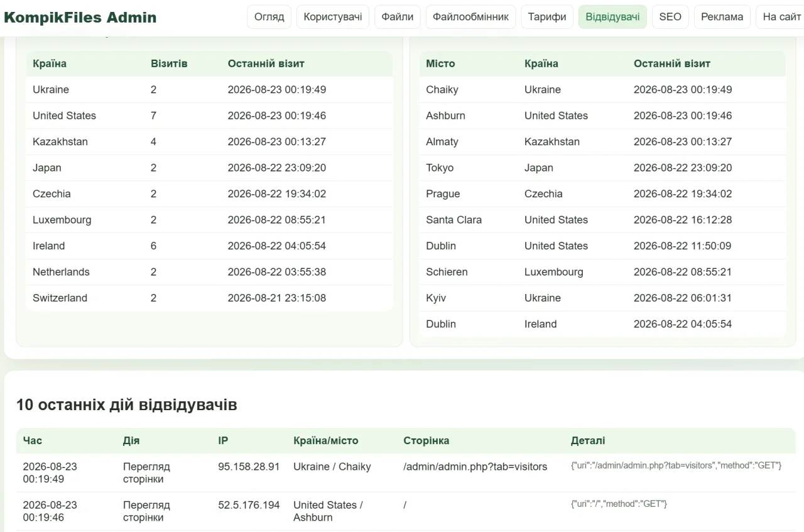Open the Файлообмінник tab
This screenshot has width=804, height=532.
[x=470, y=17]
